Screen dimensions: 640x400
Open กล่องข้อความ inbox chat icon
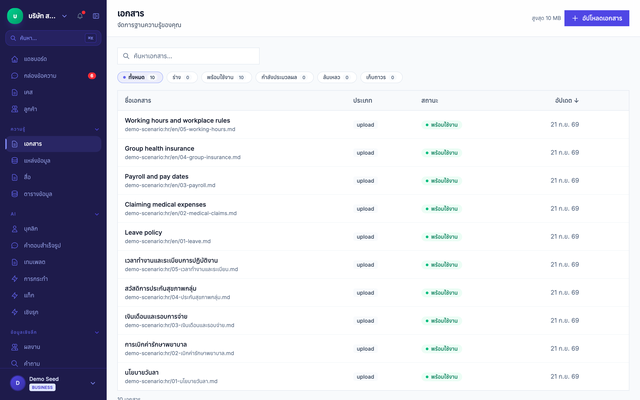point(15,76)
